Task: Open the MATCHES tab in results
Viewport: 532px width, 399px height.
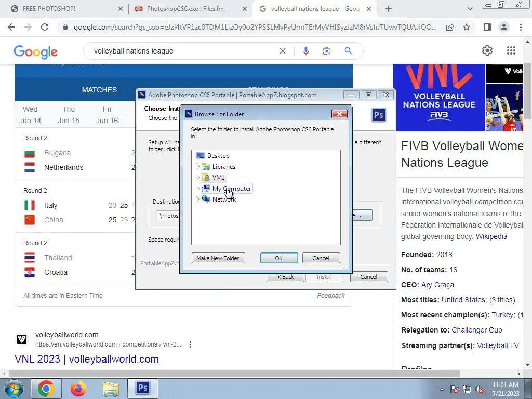Action: click(x=99, y=90)
